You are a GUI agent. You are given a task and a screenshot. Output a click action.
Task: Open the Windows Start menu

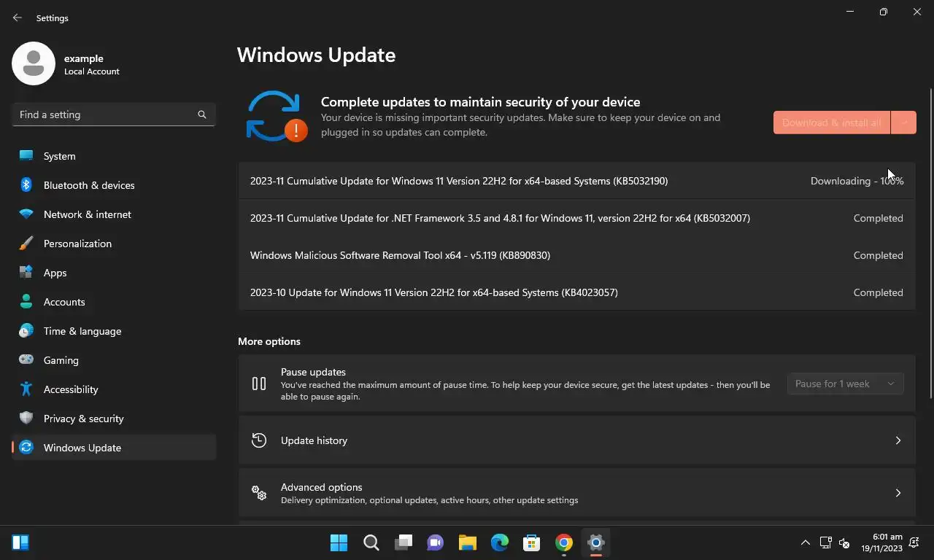[x=339, y=542]
